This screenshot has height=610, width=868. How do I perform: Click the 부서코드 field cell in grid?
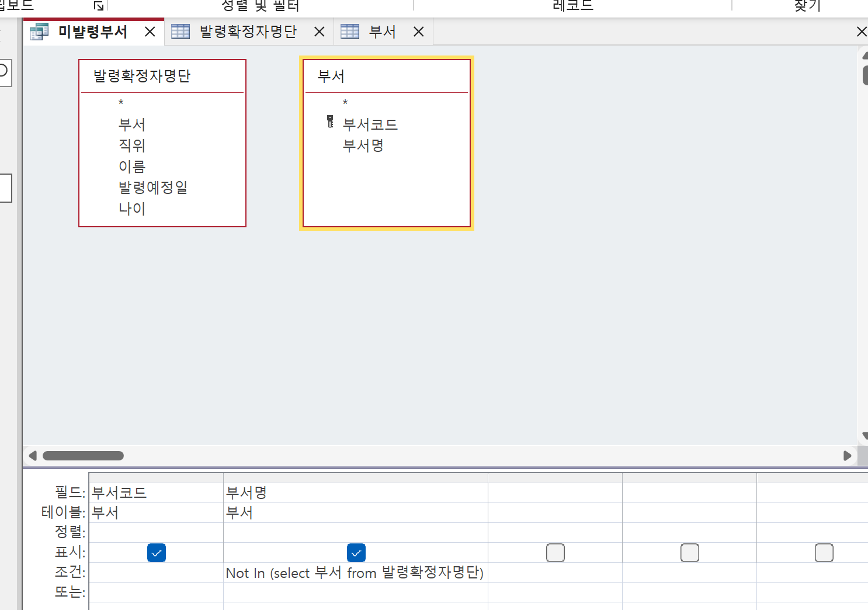155,493
